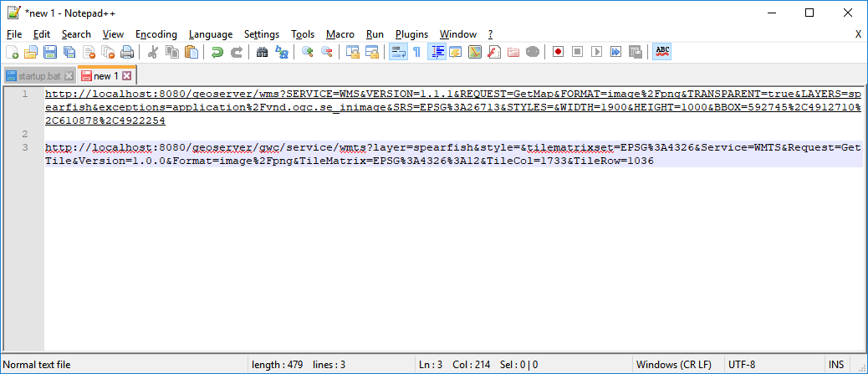Click the Stop Recording square icon

[x=577, y=52]
